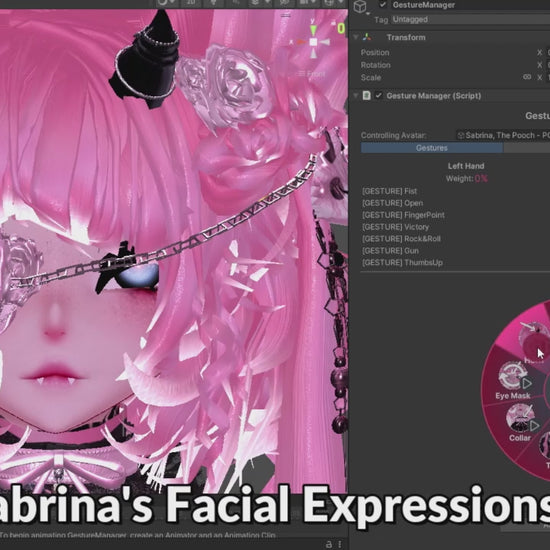
Task: Trigger the [GESTURE] Gun entry
Action: point(390,251)
